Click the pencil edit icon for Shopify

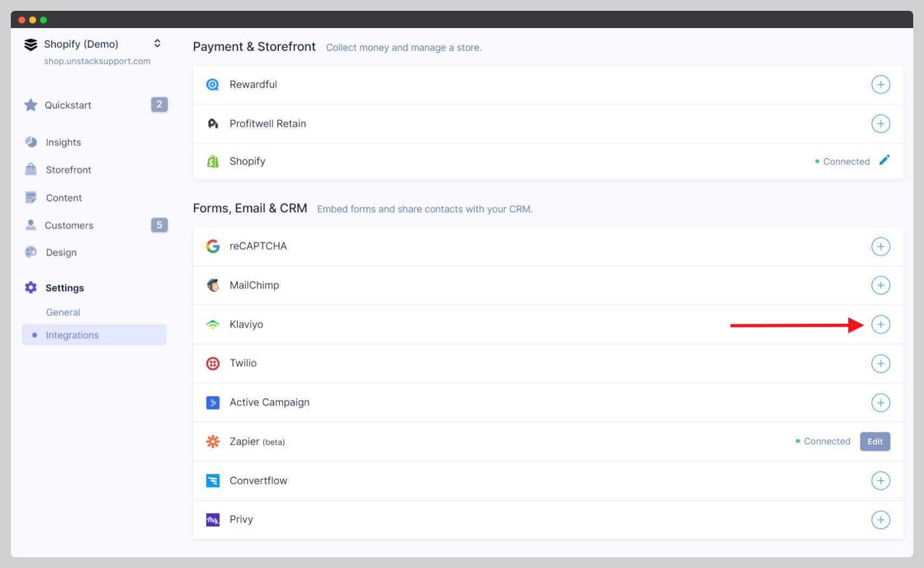884,160
